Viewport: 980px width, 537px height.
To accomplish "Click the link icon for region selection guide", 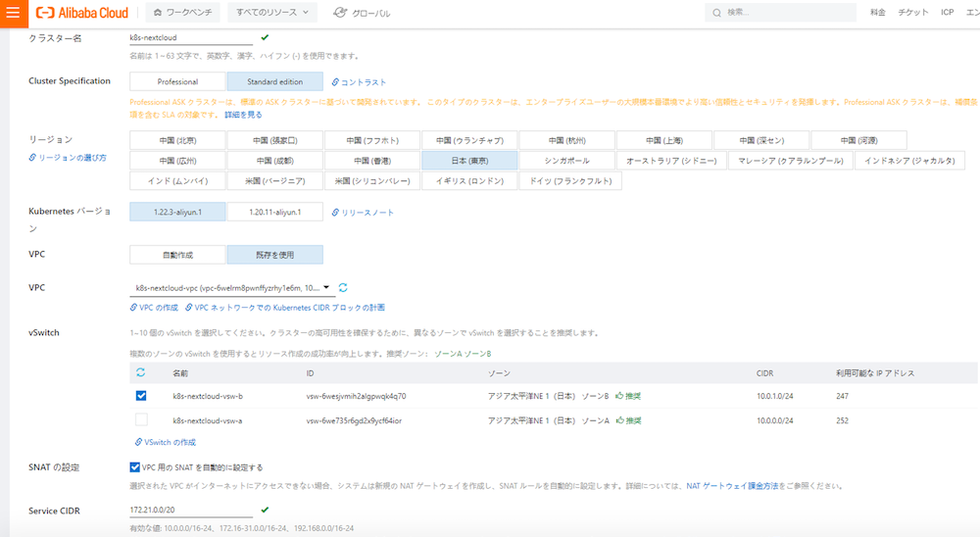I will click(33, 158).
